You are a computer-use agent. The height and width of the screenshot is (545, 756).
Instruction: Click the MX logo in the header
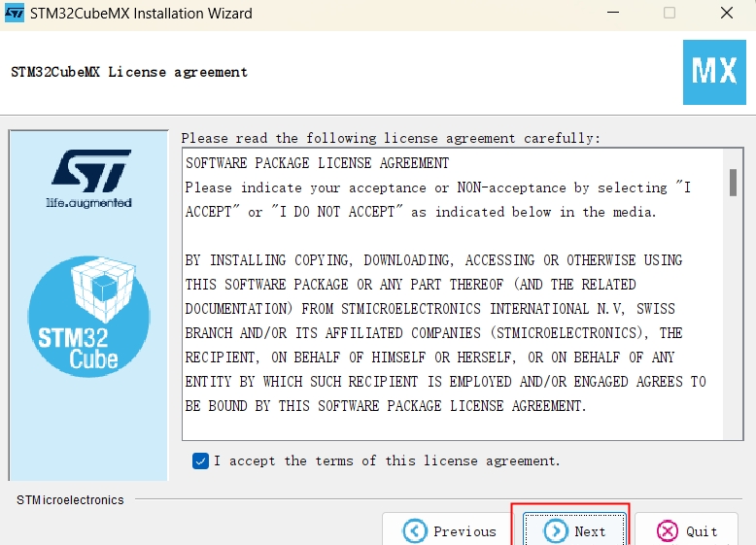coord(714,72)
